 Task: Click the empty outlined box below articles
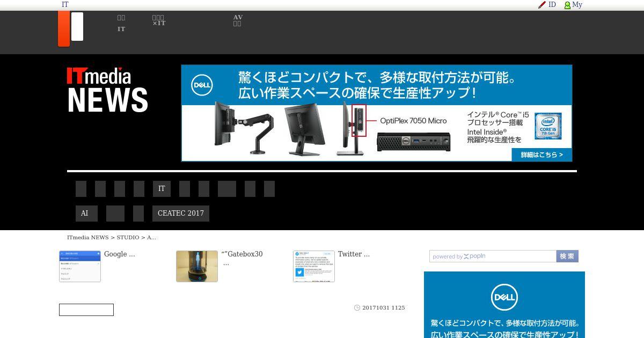(x=86, y=310)
